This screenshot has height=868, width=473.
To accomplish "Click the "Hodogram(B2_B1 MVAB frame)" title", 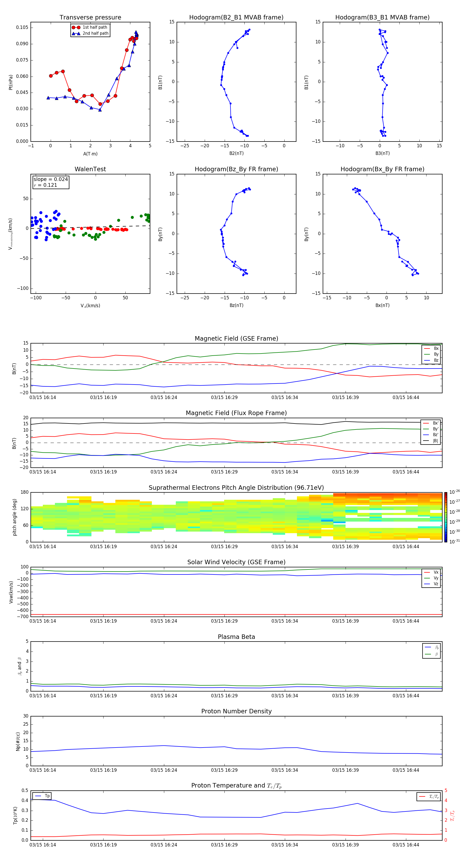I will pyautogui.click(x=236, y=18).
